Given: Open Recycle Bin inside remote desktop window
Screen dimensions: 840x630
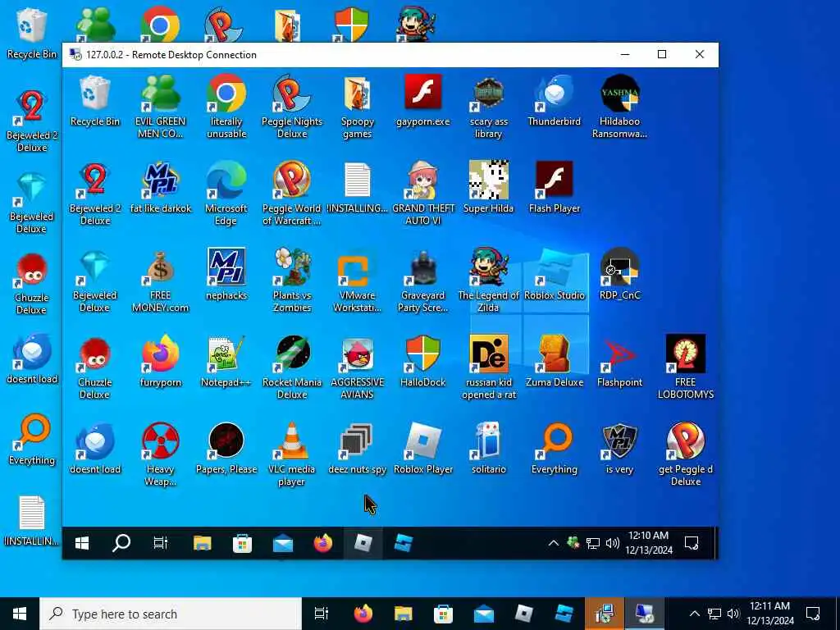Looking at the screenshot, I should pyautogui.click(x=95, y=94).
